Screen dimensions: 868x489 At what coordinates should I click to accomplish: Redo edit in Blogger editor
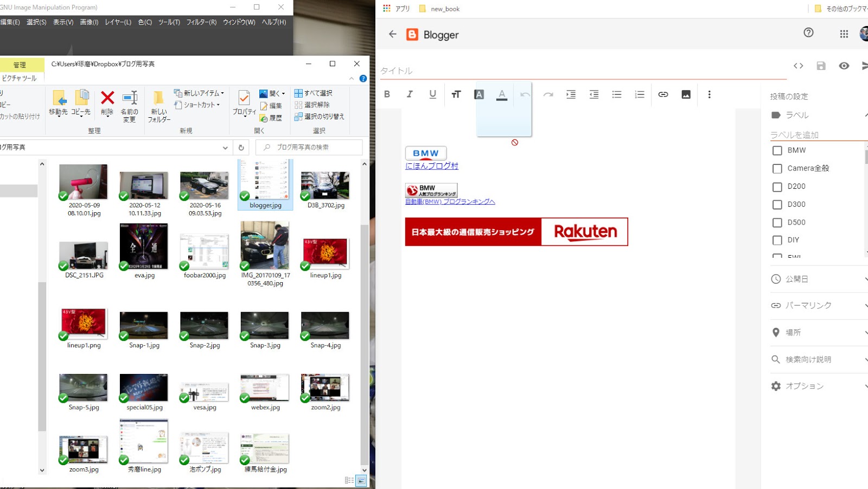548,94
